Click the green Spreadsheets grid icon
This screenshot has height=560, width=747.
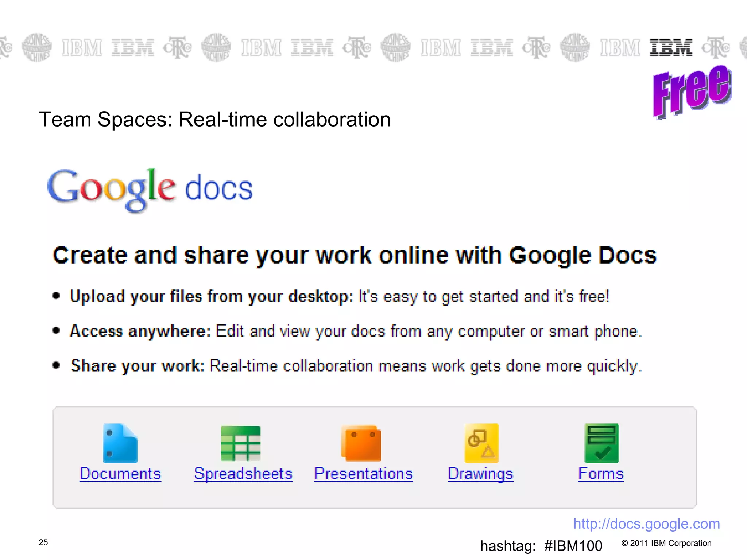(241, 443)
